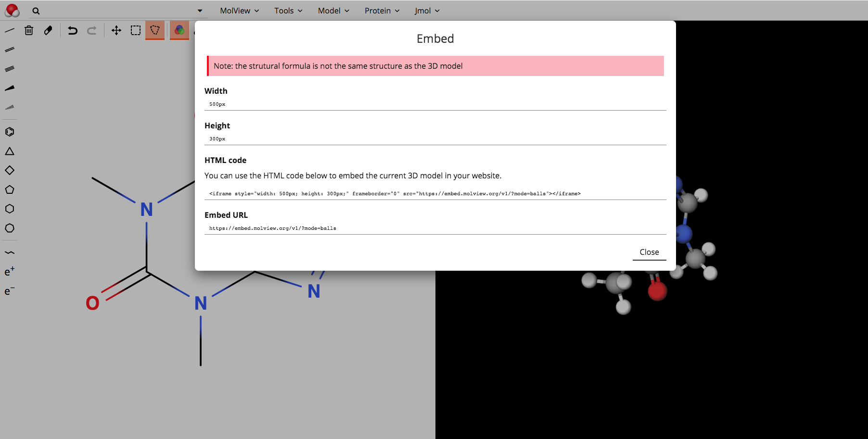Open the MolView menu
This screenshot has height=439, width=868.
pyautogui.click(x=240, y=11)
